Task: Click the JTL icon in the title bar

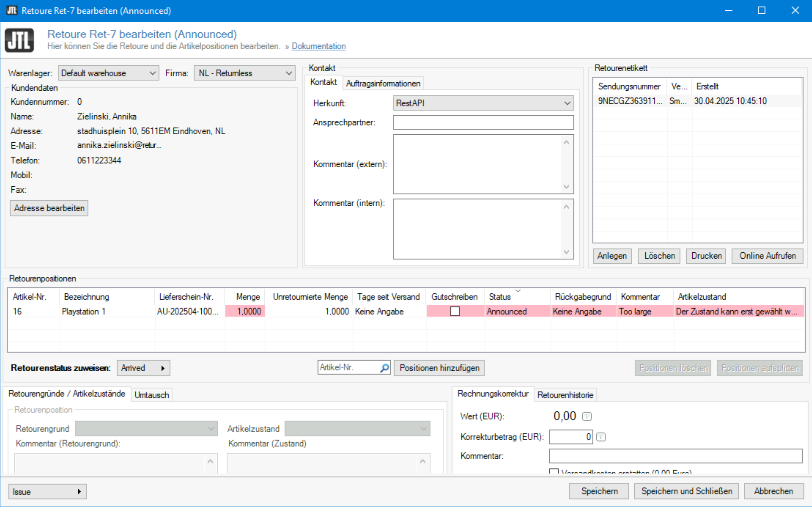Action: pos(12,10)
